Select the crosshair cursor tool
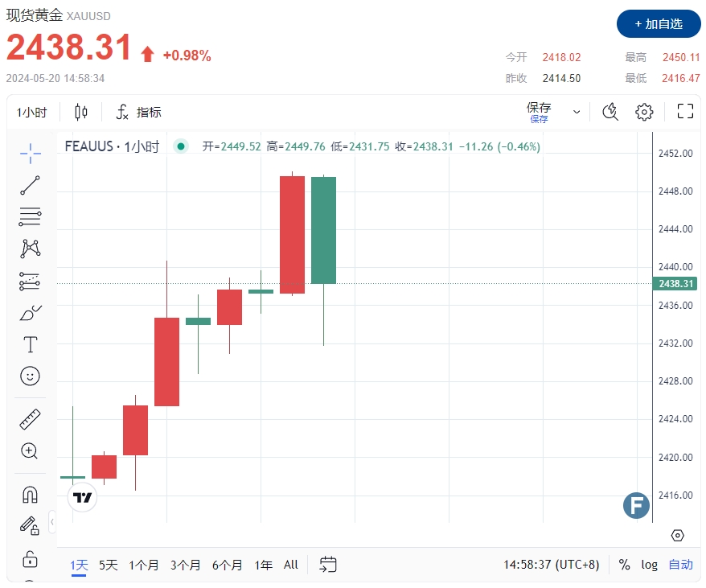The height and width of the screenshot is (588, 706). pos(31,153)
